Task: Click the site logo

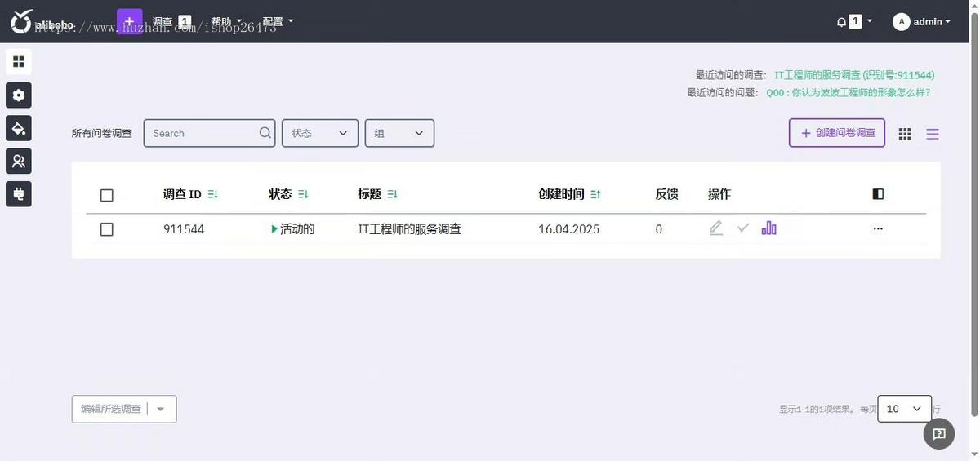Action: tap(42, 22)
